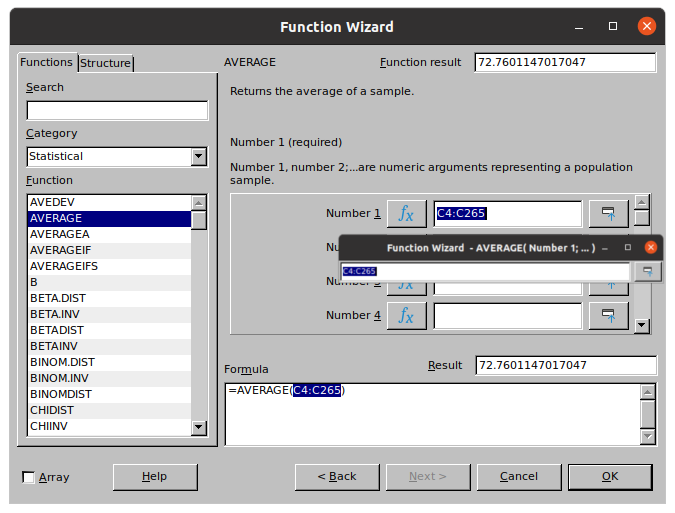Viewport: 675px width, 513px height.
Task: Go back with the < Back button
Action: tap(337, 477)
